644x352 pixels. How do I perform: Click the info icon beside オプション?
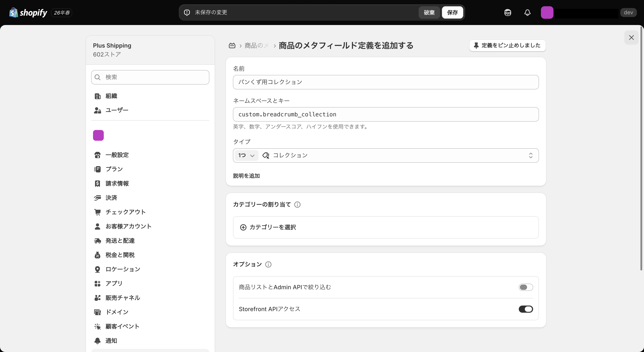pos(268,264)
